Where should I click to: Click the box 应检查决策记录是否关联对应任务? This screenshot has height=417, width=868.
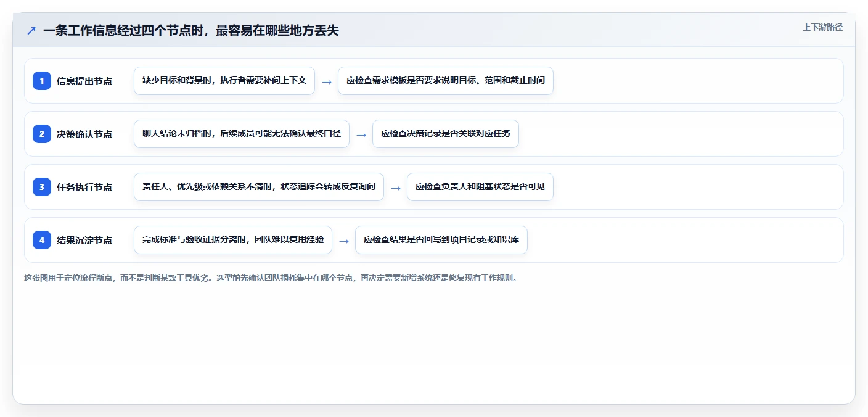(x=446, y=134)
